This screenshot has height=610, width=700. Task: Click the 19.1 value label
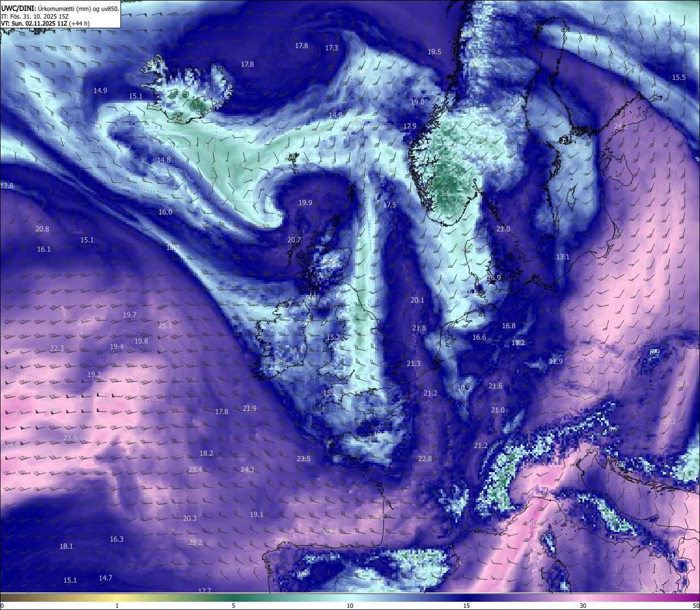point(256,515)
